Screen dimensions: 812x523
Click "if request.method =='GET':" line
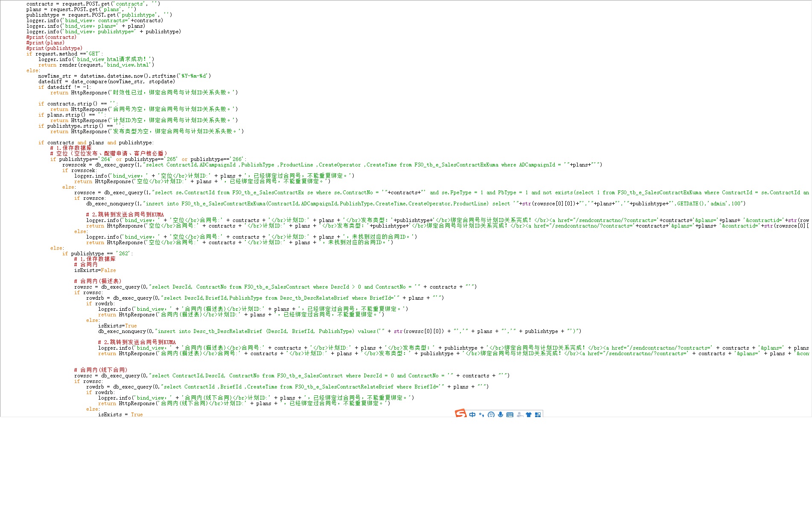point(65,54)
